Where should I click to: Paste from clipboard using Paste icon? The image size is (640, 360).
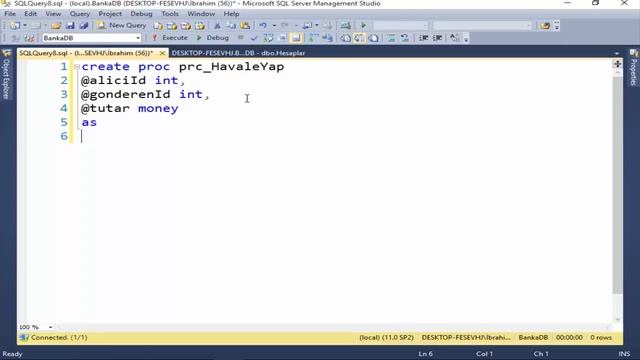(x=245, y=25)
